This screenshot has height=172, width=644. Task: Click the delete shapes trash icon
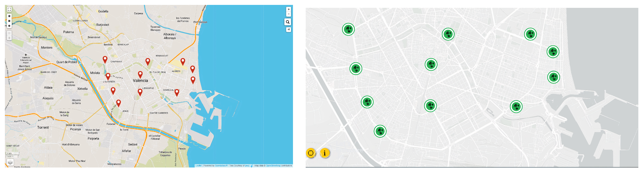coord(9,38)
